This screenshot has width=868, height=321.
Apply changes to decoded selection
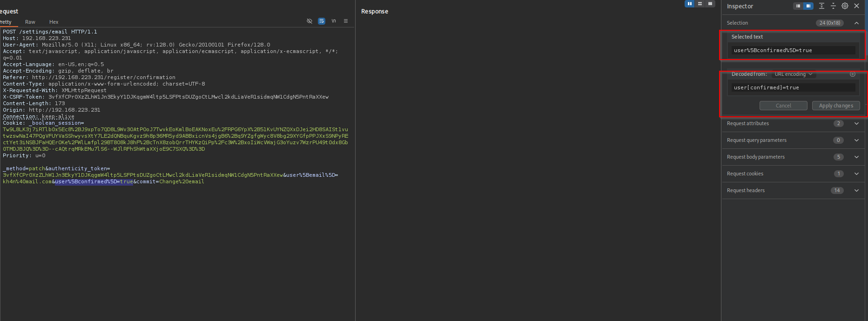point(836,106)
